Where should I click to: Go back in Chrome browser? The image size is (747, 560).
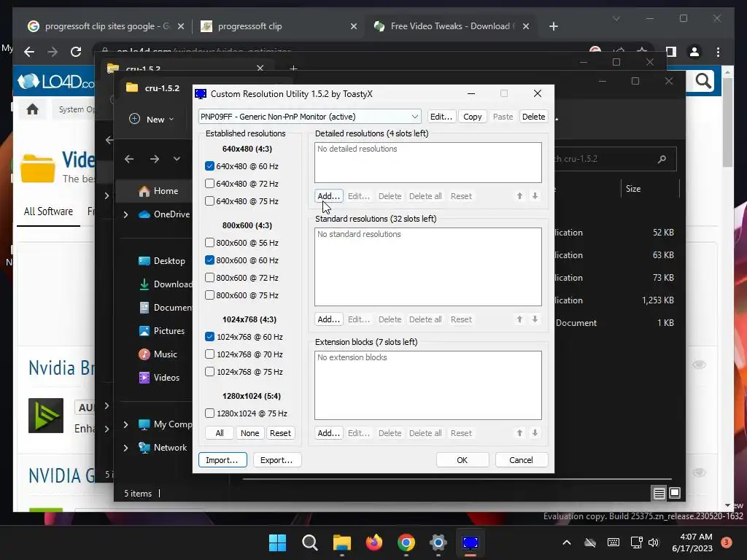[29, 52]
